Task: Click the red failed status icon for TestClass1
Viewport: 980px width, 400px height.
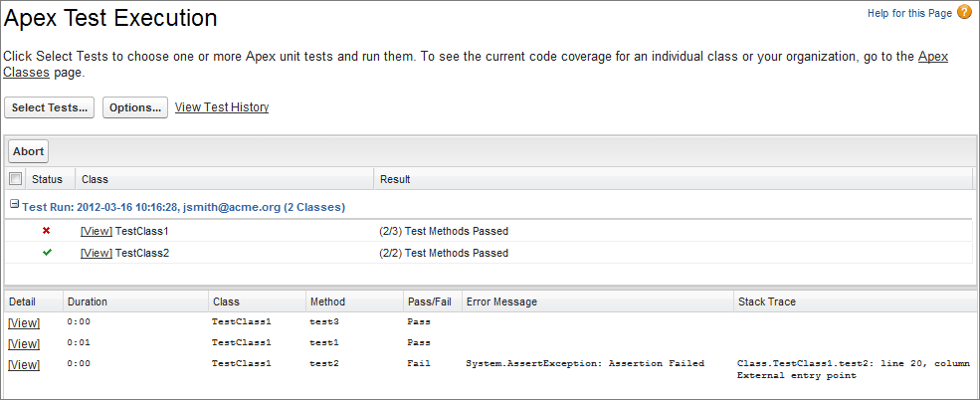Action: (47, 231)
